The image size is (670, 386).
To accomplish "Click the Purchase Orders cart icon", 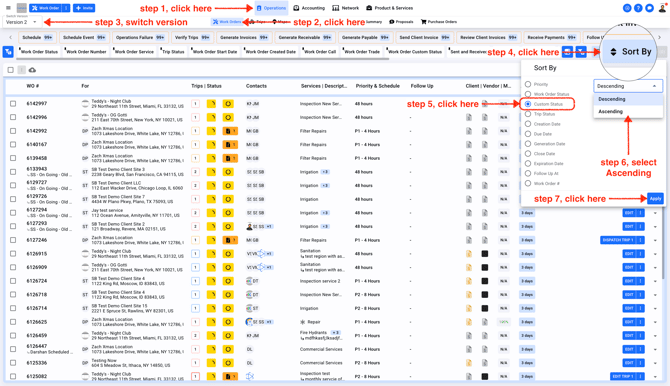I will tap(423, 22).
